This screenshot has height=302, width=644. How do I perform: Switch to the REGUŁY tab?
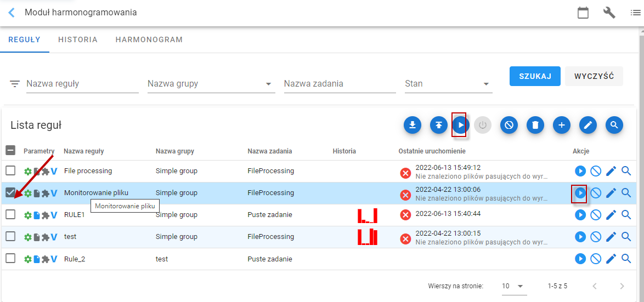click(x=25, y=40)
